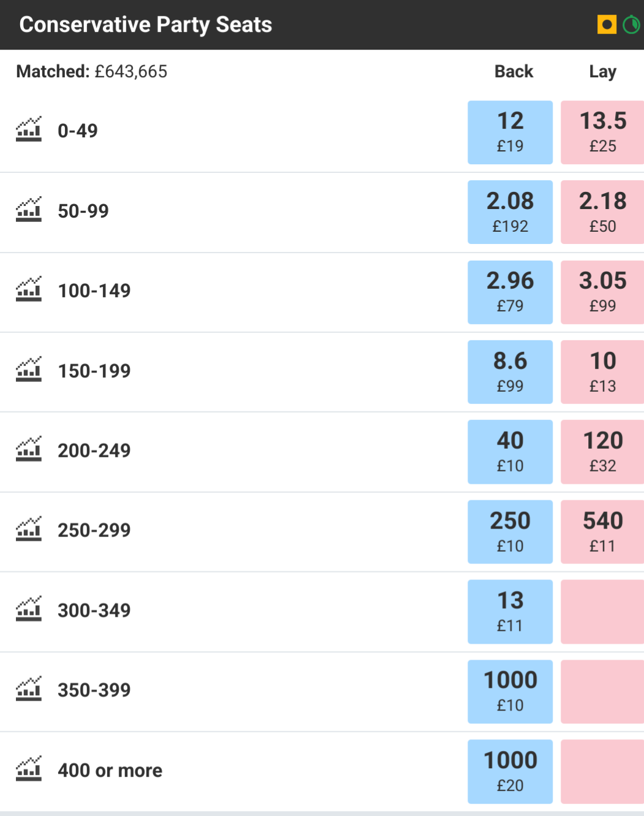This screenshot has height=816, width=644.
Task: Tap the green stopwatch icon in header
Action: pos(631,25)
